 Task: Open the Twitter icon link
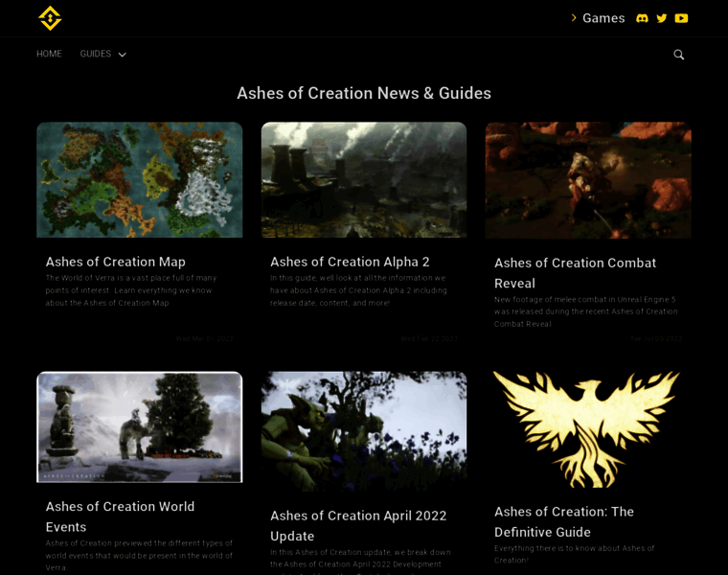pos(662,18)
